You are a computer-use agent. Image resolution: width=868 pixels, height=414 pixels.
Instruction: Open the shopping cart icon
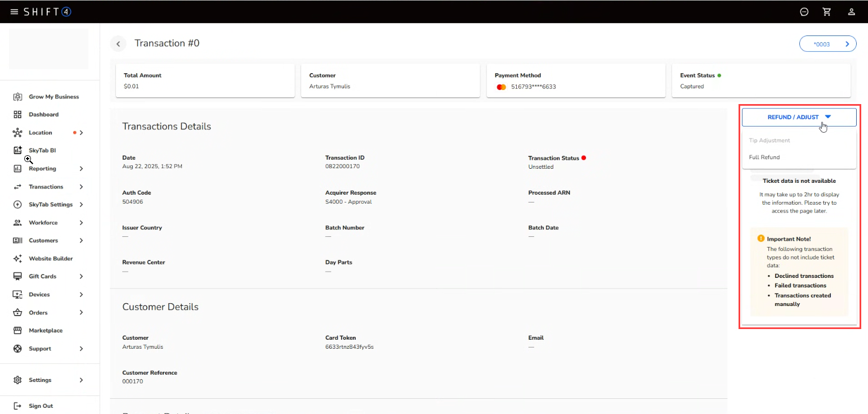(827, 12)
